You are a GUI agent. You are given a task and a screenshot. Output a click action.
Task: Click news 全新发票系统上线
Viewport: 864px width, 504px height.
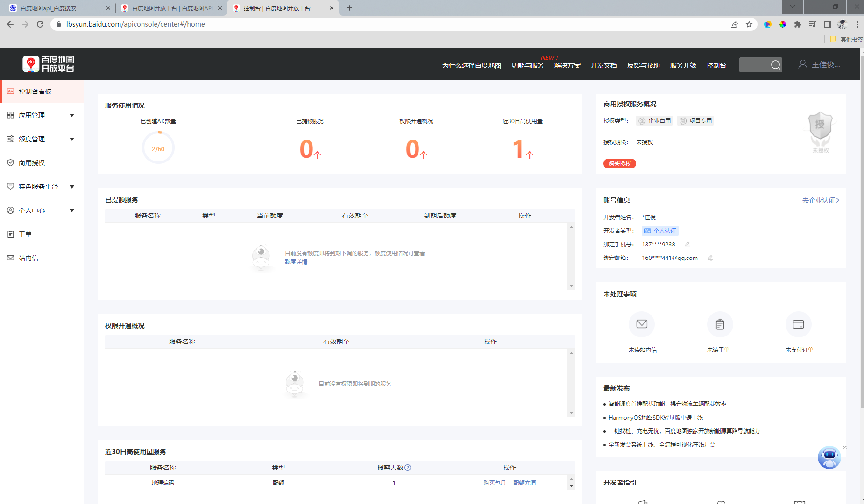(661, 445)
